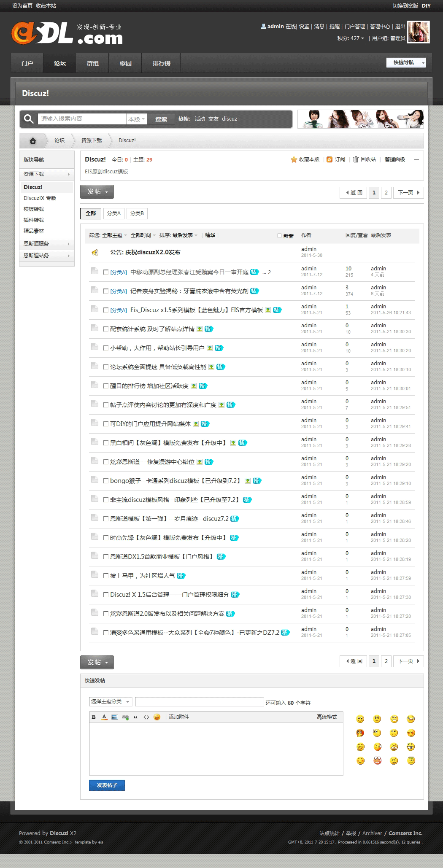Check the box for thread 记者亲身实验揭秘
Viewport: 443px width, 868px height.
tap(106, 291)
